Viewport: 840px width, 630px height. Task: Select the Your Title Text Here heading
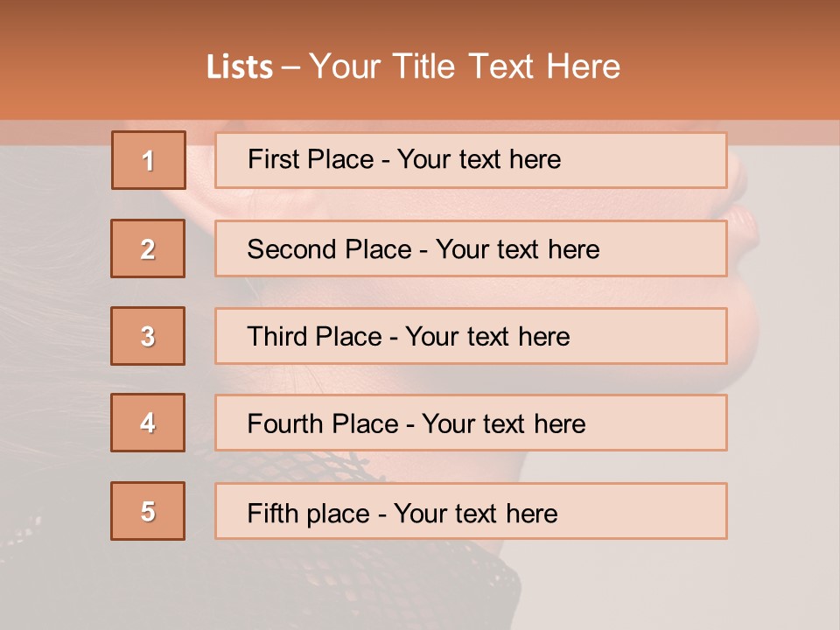point(464,66)
